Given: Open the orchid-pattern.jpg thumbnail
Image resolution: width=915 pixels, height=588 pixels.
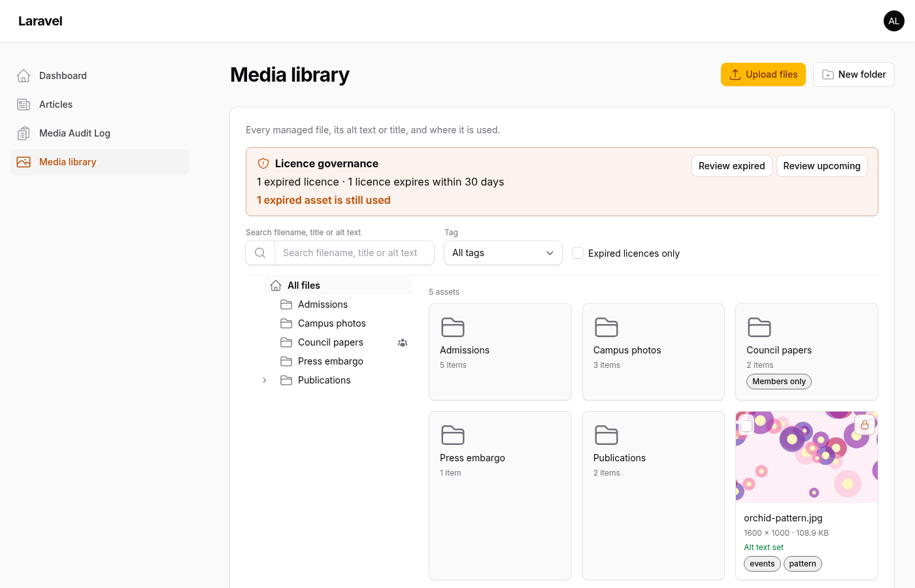Looking at the screenshot, I should point(807,457).
